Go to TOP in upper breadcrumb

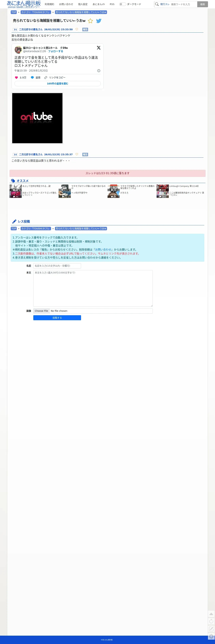14,12
